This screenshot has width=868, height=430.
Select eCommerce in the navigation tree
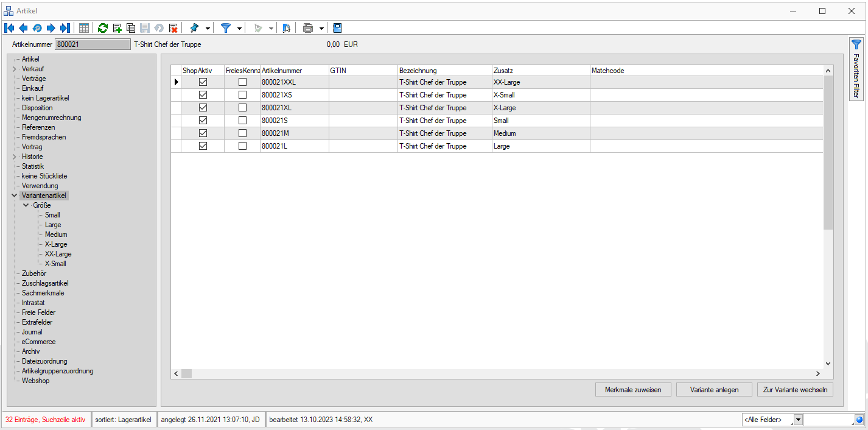tap(38, 342)
